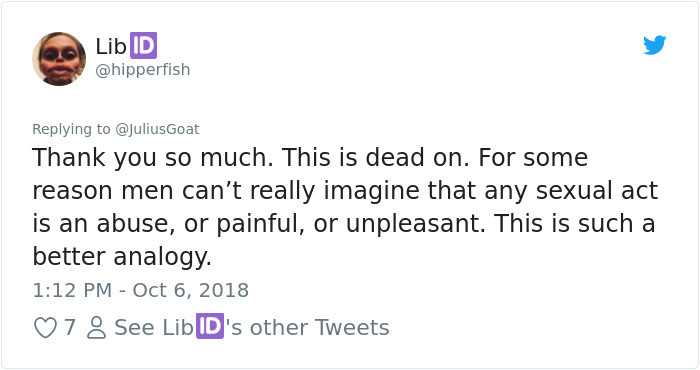
Task: Click the like count 7
Action: 69,328
